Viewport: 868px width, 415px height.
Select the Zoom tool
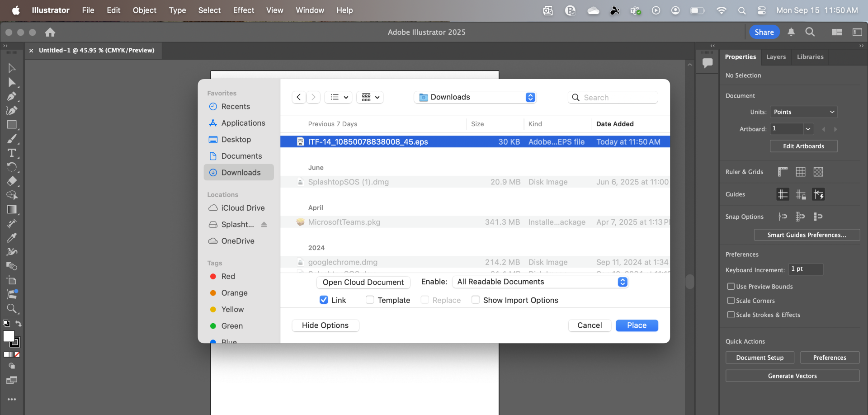(12, 309)
